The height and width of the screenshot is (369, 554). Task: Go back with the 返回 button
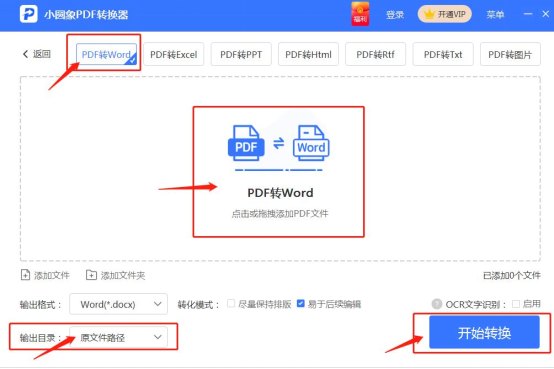[37, 54]
